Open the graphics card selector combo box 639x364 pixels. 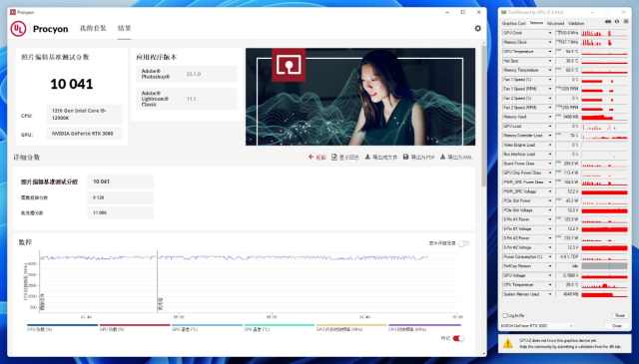tap(537, 326)
